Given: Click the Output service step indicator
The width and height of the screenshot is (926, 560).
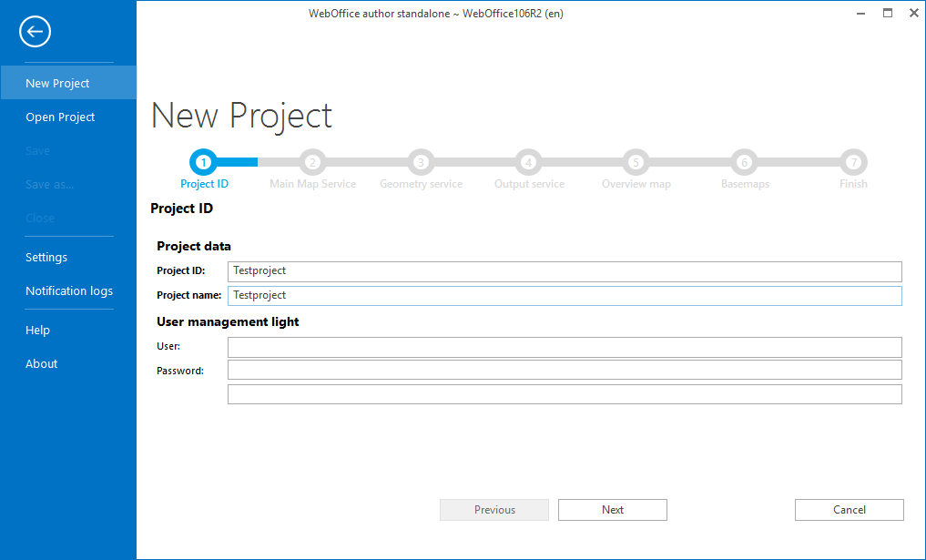Looking at the screenshot, I should point(528,161).
